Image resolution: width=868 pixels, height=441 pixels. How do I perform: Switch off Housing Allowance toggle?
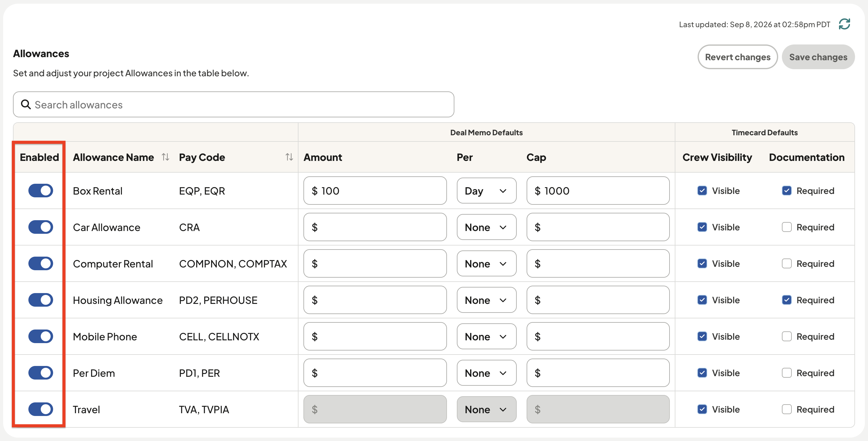pyautogui.click(x=41, y=300)
